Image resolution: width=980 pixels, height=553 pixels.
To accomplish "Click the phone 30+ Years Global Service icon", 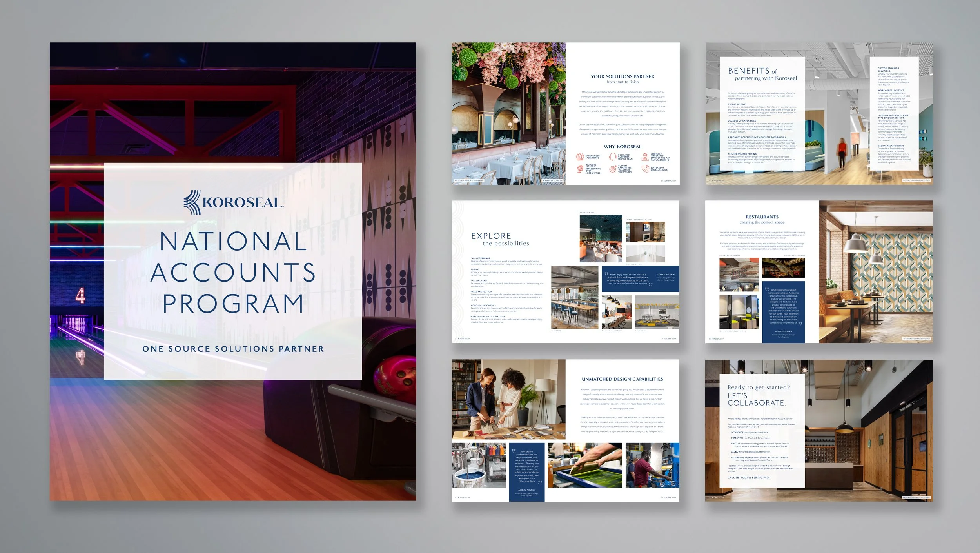I will (645, 169).
